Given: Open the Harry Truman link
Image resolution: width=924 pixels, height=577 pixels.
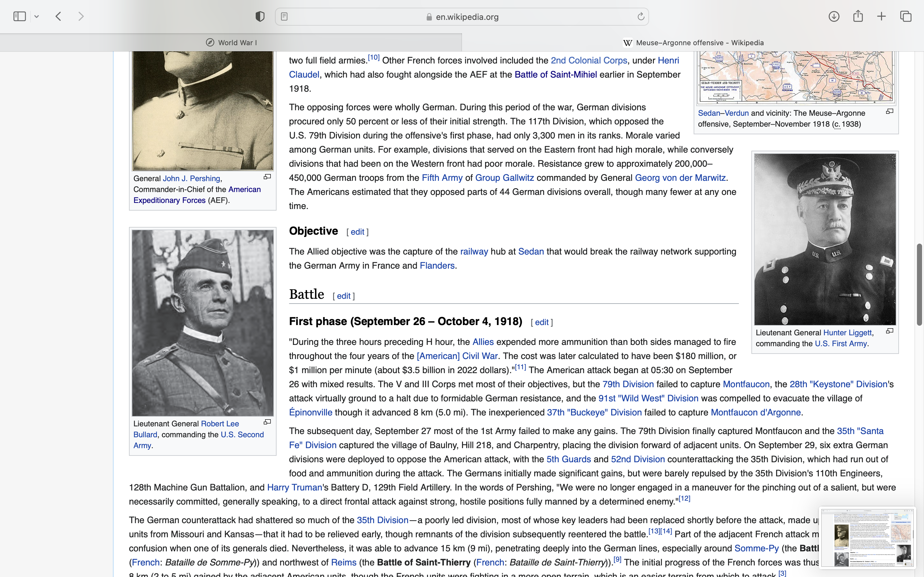Looking at the screenshot, I should [295, 487].
